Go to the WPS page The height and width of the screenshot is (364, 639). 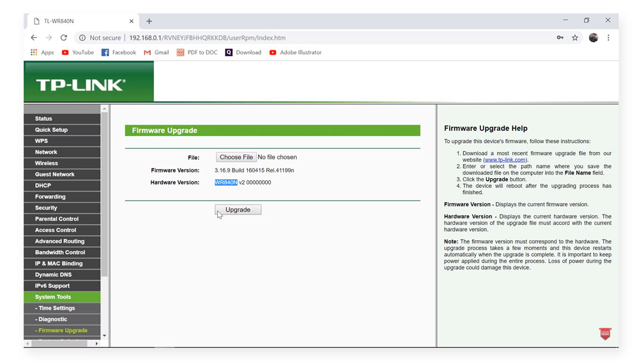pos(62,141)
